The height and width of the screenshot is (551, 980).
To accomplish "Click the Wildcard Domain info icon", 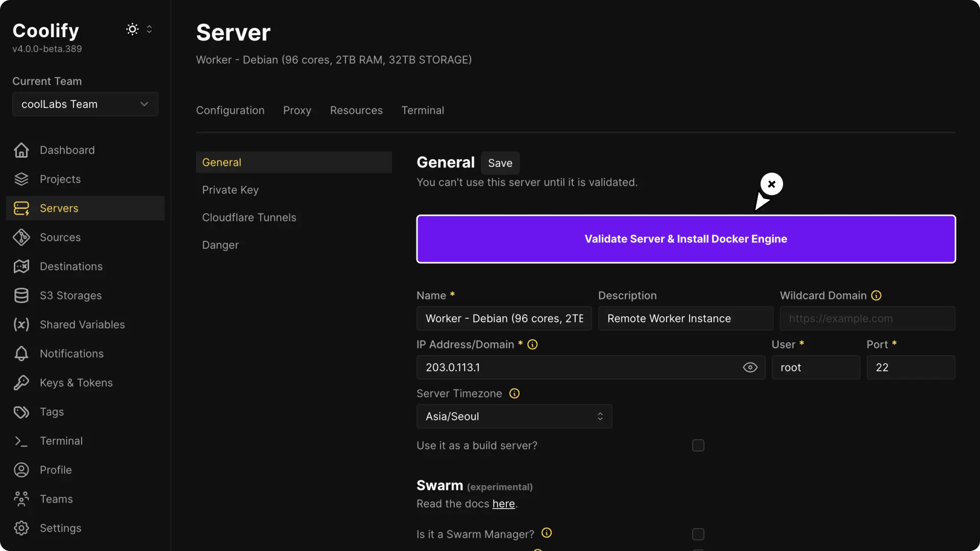I will (x=876, y=295).
